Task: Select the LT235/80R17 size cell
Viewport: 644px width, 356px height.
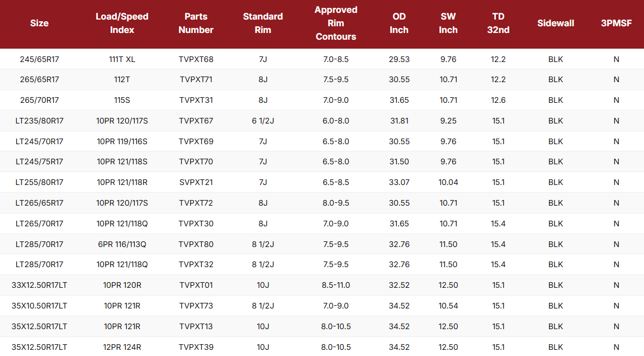Action: [39, 121]
